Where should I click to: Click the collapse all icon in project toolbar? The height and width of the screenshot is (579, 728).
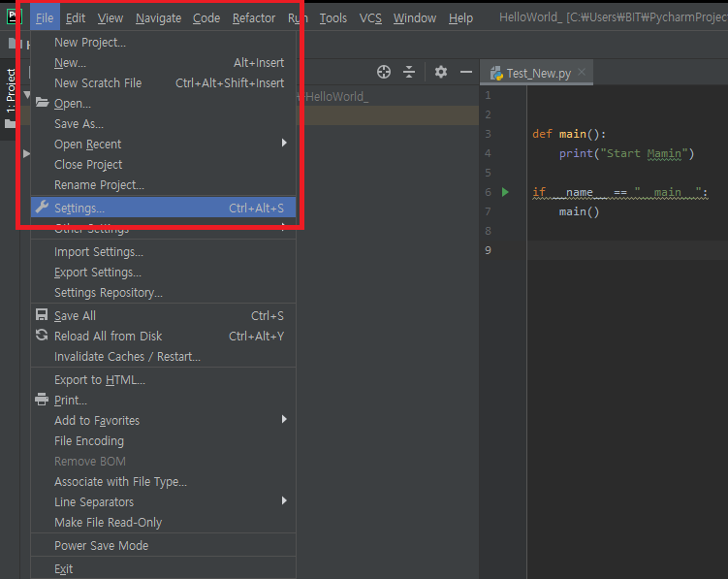pyautogui.click(x=409, y=72)
